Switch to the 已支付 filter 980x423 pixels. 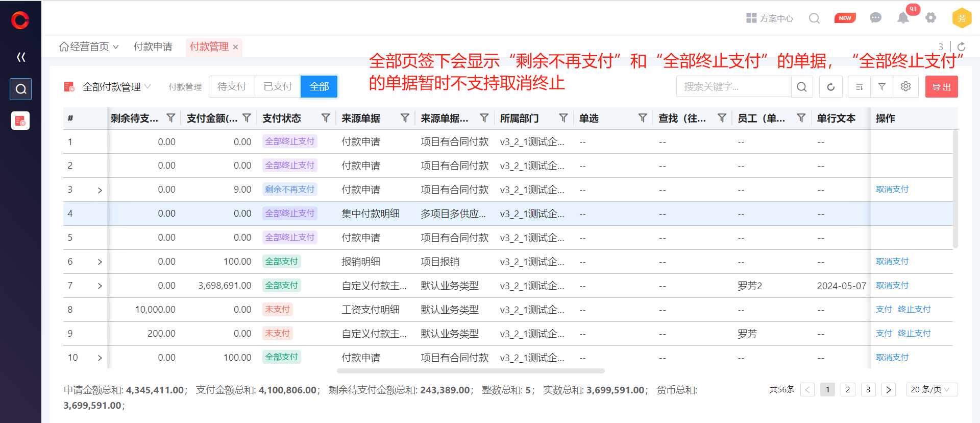click(278, 86)
